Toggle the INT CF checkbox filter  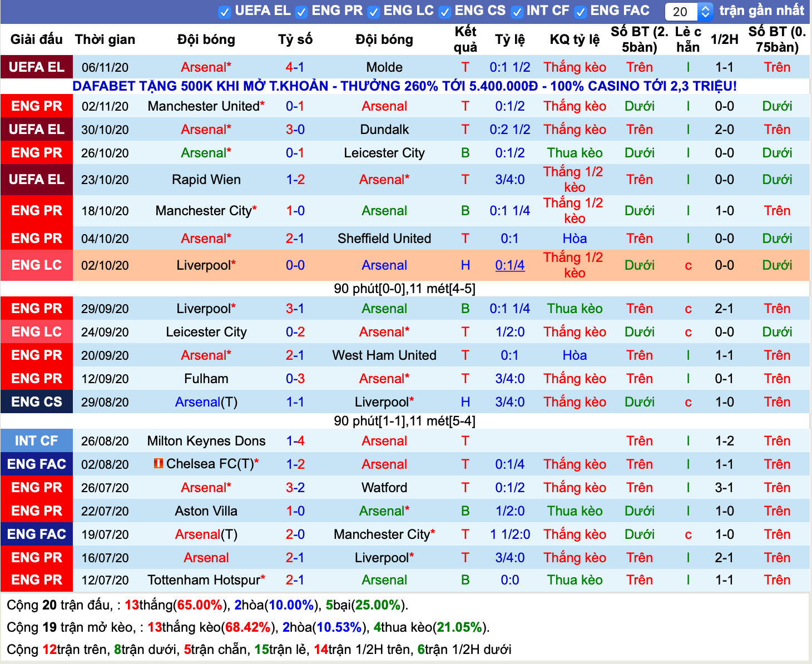(x=517, y=12)
